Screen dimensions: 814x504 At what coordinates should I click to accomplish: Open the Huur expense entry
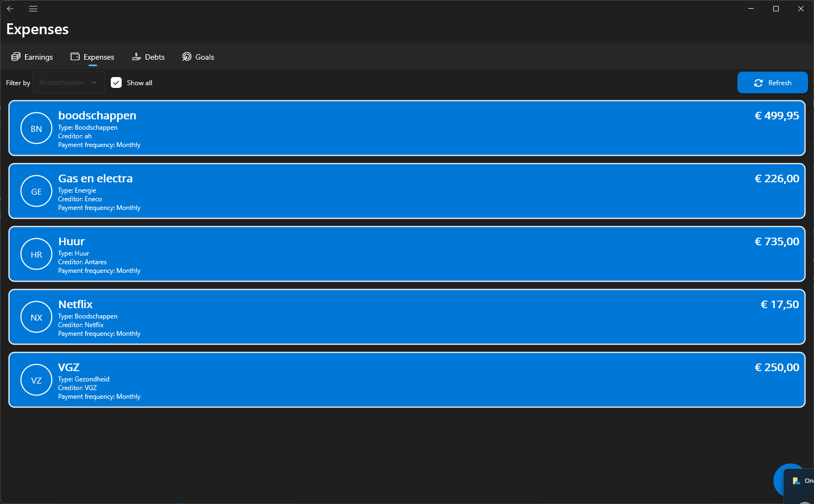[407, 254]
